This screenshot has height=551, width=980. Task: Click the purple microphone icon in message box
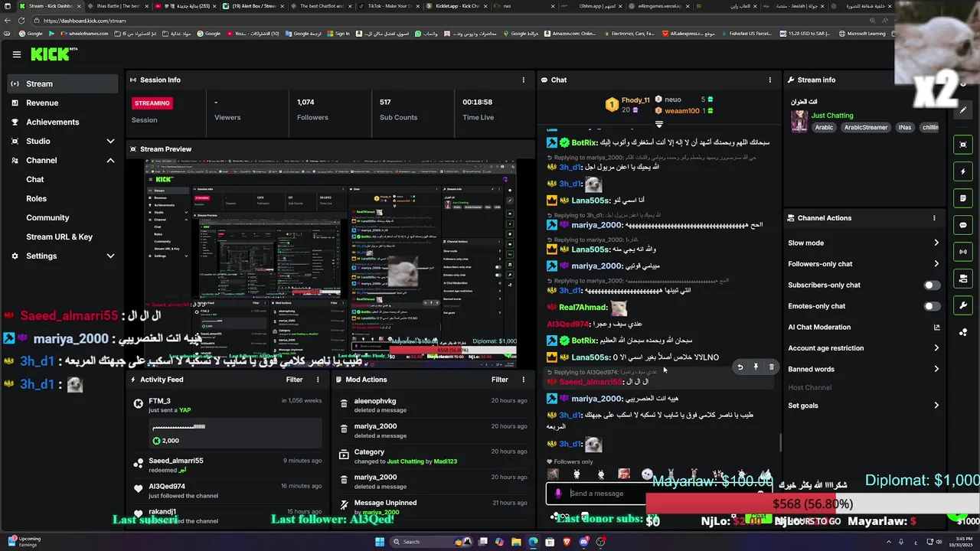click(x=558, y=494)
